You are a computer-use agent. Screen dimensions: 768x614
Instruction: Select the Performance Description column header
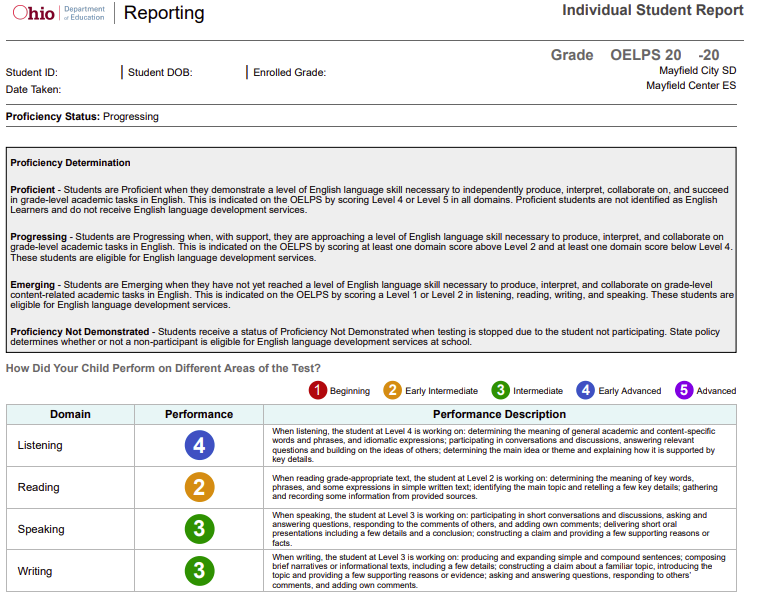[499, 414]
